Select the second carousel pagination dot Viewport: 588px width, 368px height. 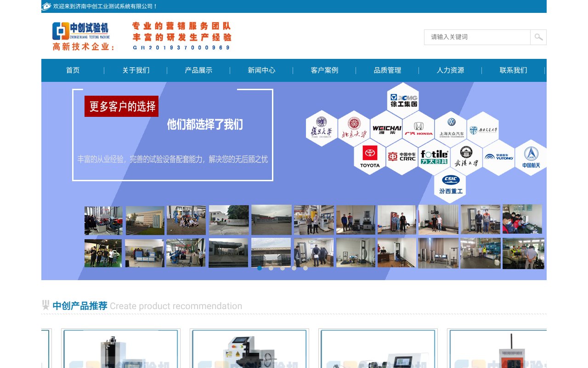[x=271, y=268]
